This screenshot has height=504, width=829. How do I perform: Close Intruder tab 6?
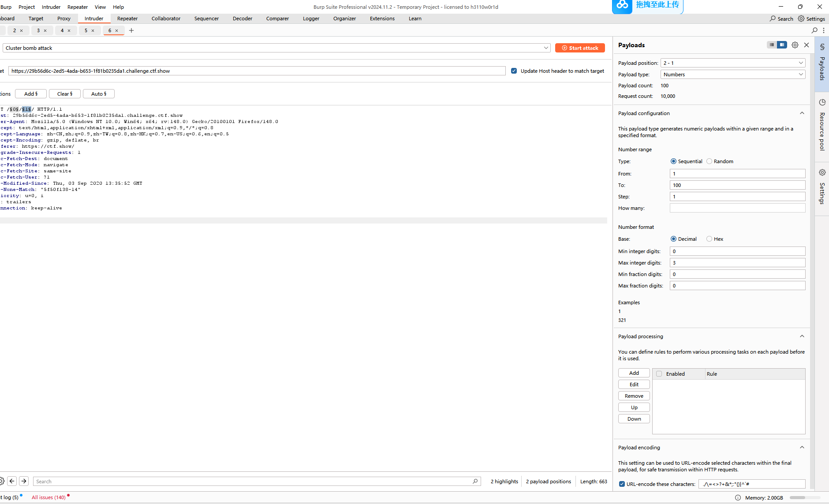[x=116, y=30]
